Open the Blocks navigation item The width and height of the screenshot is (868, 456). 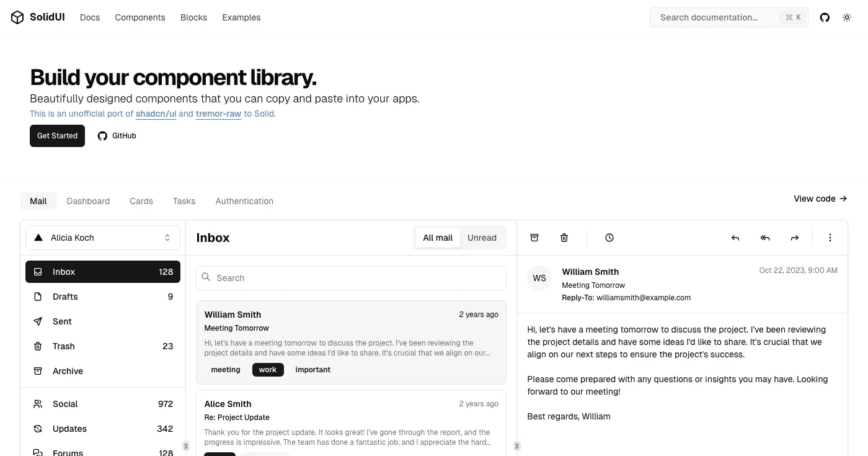pyautogui.click(x=193, y=17)
